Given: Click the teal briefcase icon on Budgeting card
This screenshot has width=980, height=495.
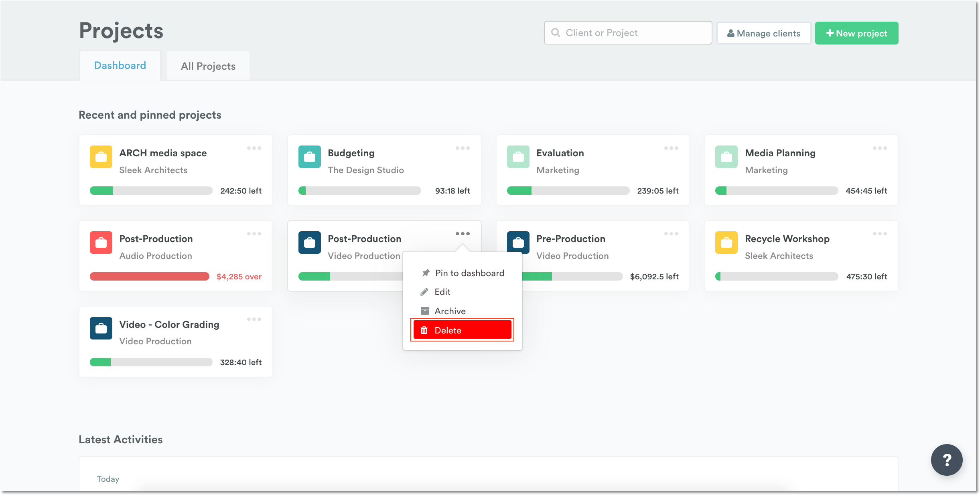Looking at the screenshot, I should 309,157.
